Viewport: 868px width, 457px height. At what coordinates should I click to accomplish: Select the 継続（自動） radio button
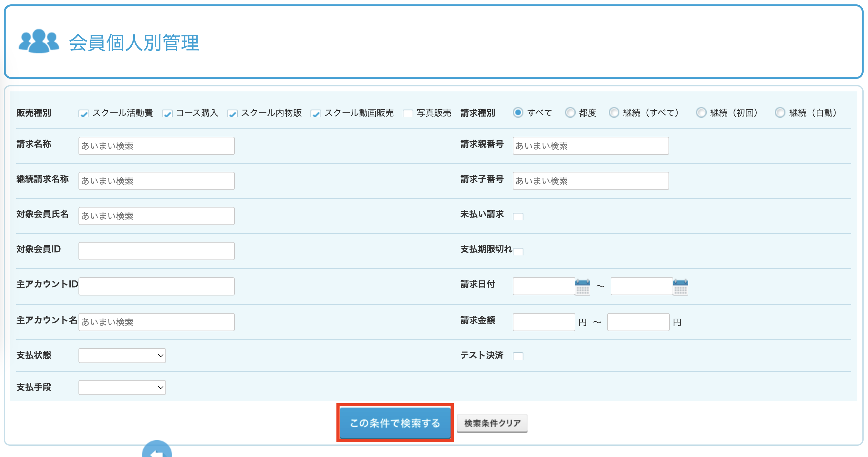click(x=780, y=112)
